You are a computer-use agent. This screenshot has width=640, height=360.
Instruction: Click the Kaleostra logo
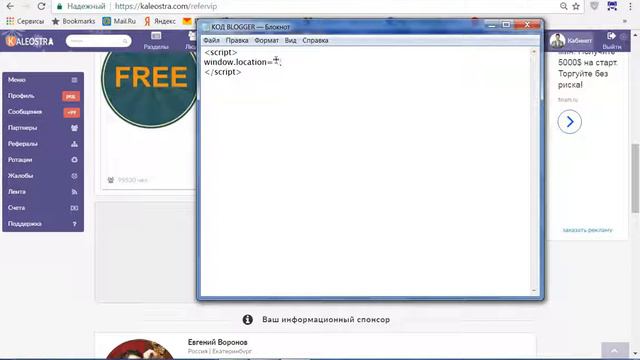pyautogui.click(x=30, y=41)
